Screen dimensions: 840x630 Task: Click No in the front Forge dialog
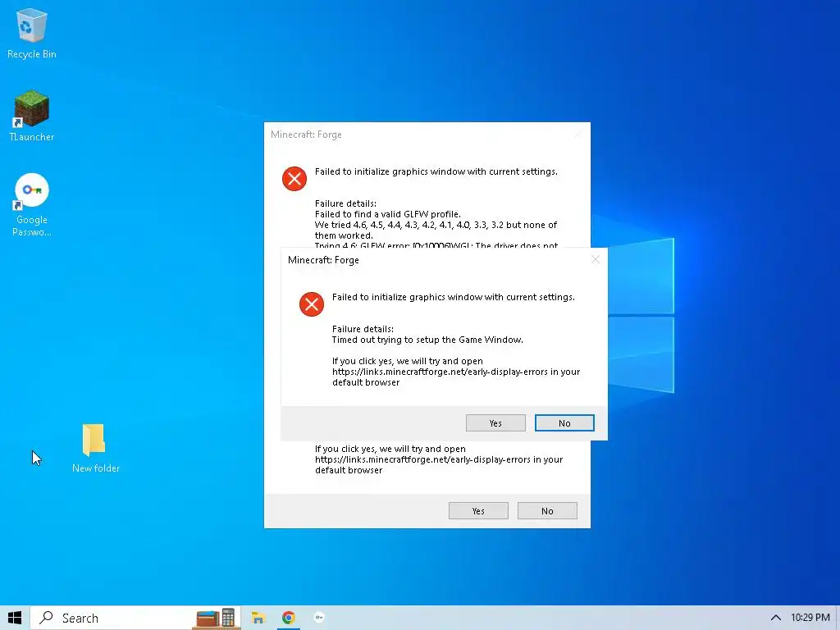point(564,423)
